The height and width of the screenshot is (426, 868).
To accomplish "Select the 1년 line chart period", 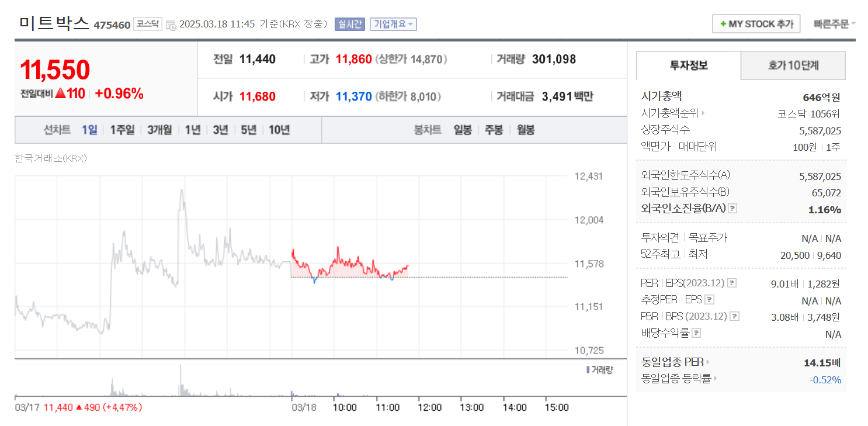I will pyautogui.click(x=192, y=130).
